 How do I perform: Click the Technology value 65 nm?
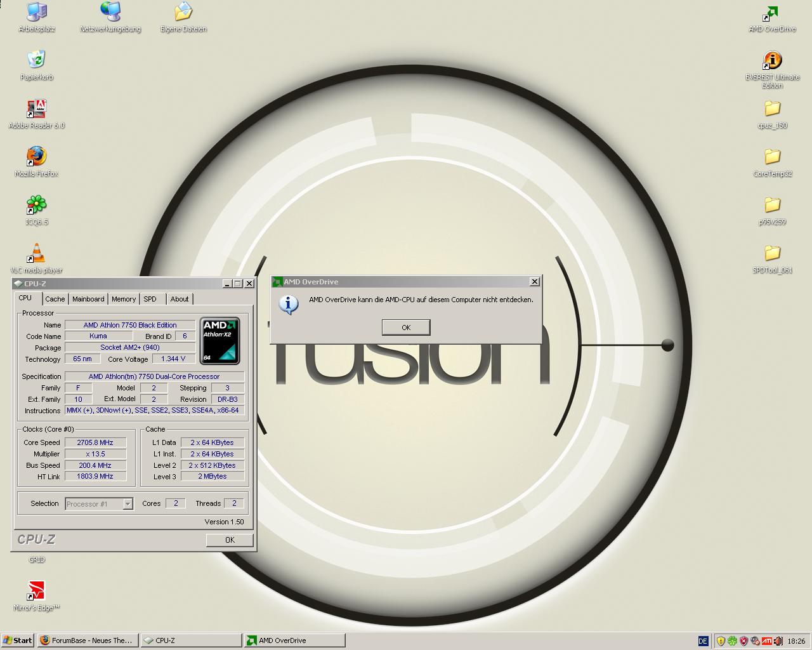coord(82,359)
